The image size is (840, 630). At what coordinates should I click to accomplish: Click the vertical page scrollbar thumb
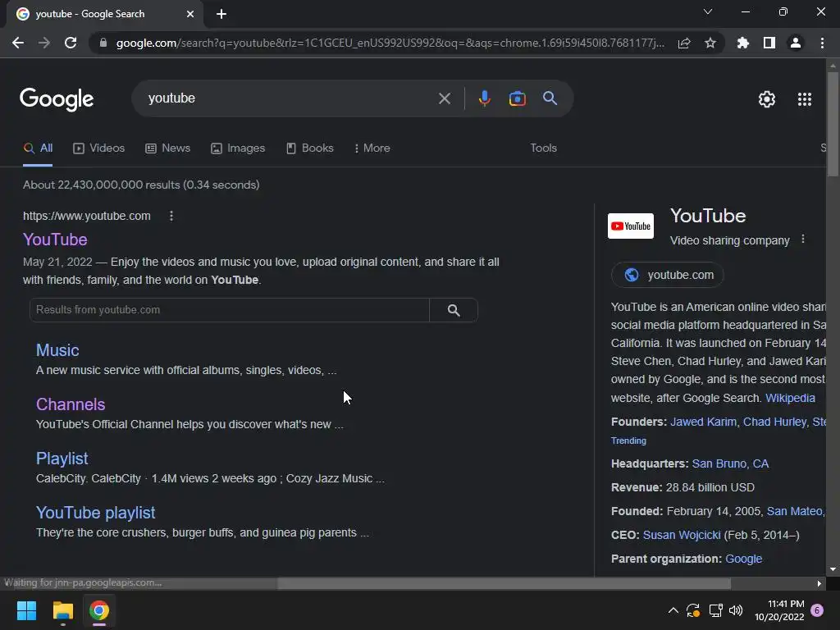(833, 123)
